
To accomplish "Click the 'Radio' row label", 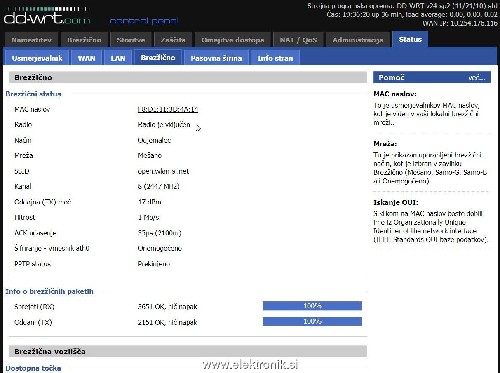I will pyautogui.click(x=23, y=125).
